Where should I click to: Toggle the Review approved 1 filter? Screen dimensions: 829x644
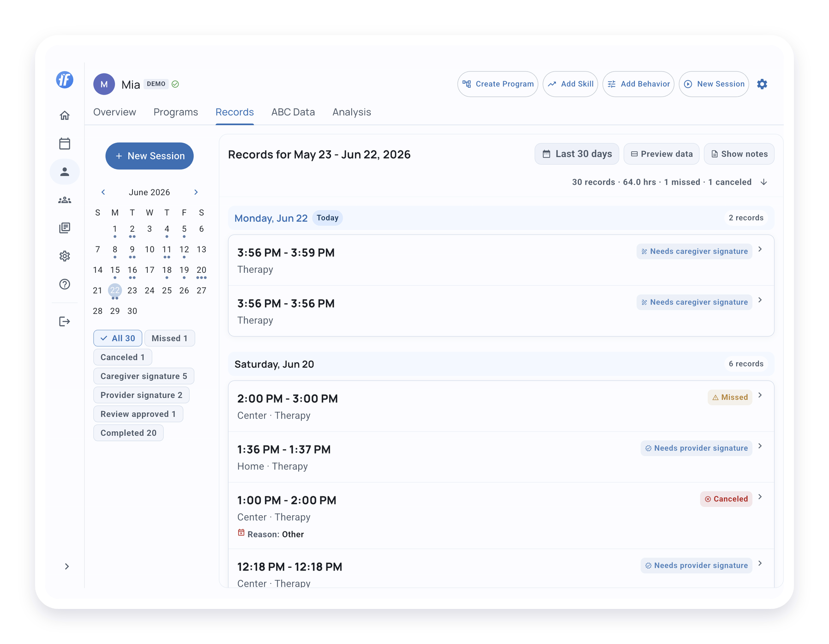[x=138, y=414]
